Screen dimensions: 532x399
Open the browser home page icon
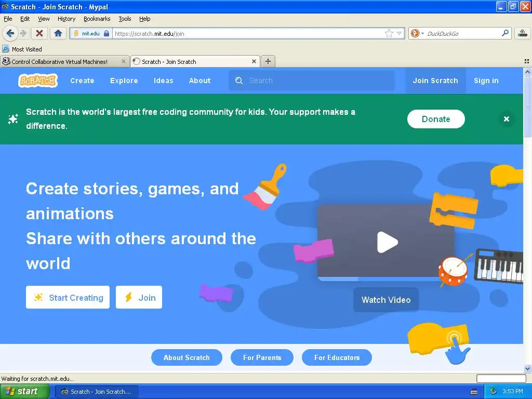[58, 33]
